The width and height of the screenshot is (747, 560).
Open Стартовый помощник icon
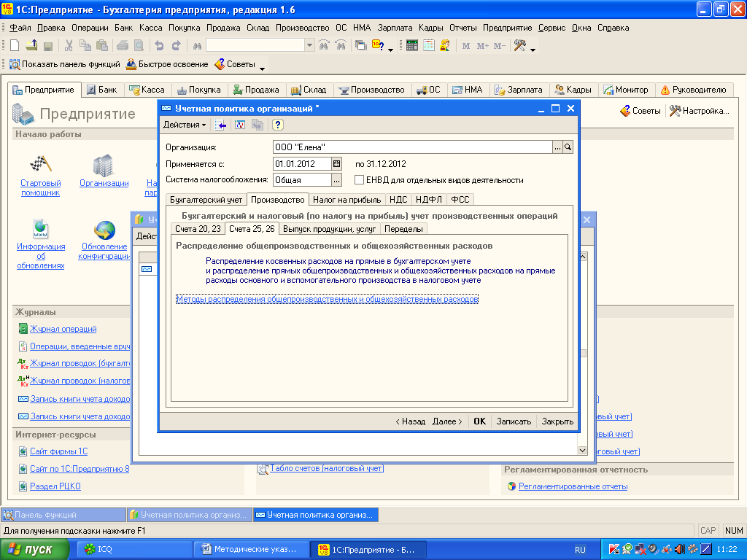[x=41, y=165]
